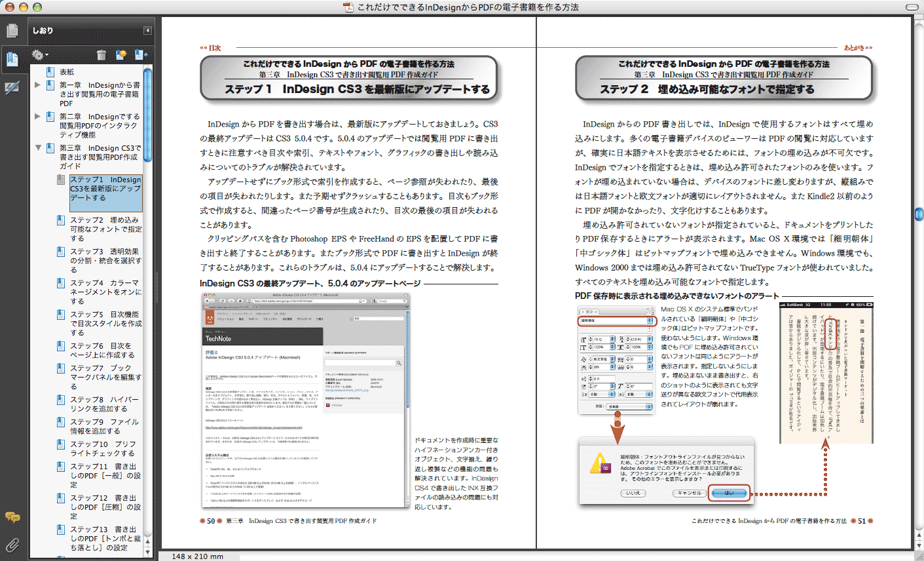This screenshot has height=561, width=924.
Task: Open the Pages thumbnail panel icon
Action: (x=12, y=31)
